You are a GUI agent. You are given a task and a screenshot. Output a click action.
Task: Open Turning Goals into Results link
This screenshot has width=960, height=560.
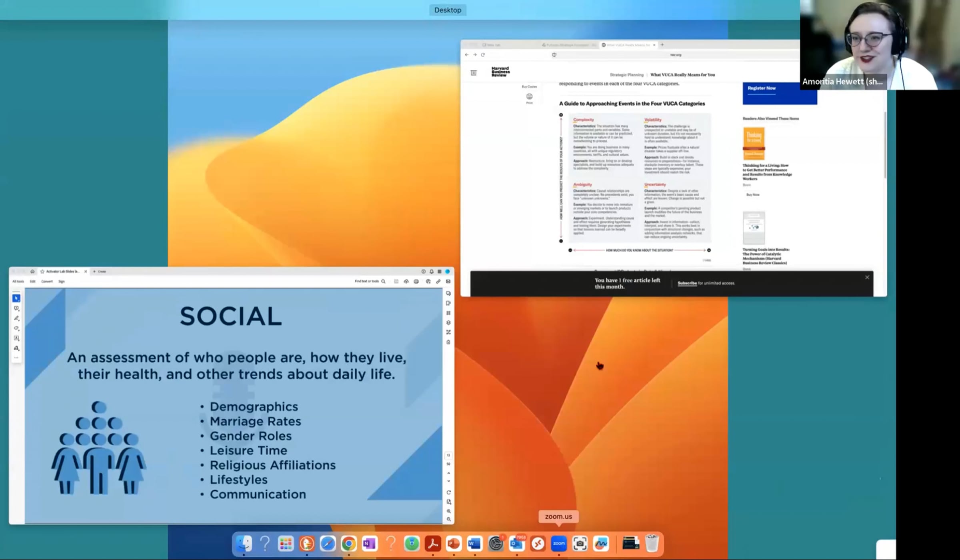click(x=766, y=256)
